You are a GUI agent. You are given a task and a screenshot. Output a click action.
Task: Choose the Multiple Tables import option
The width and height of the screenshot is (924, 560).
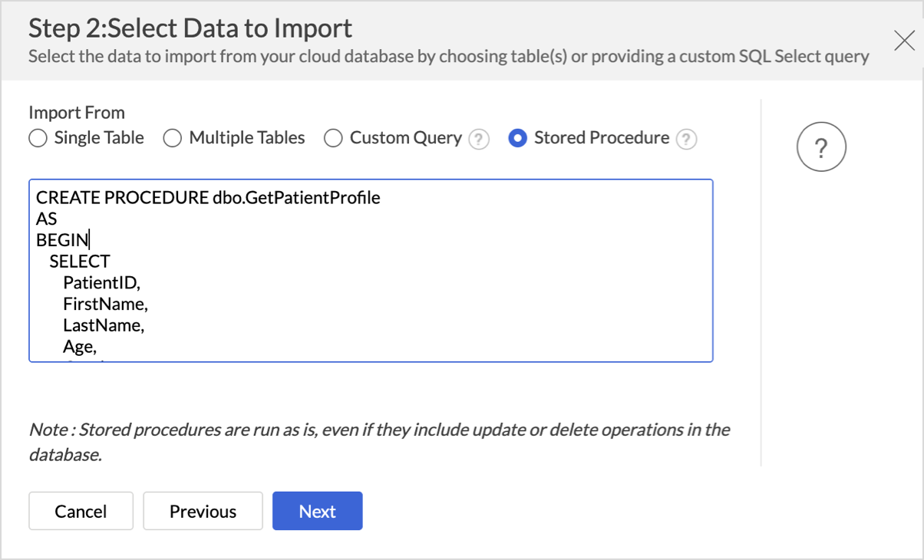click(x=173, y=138)
